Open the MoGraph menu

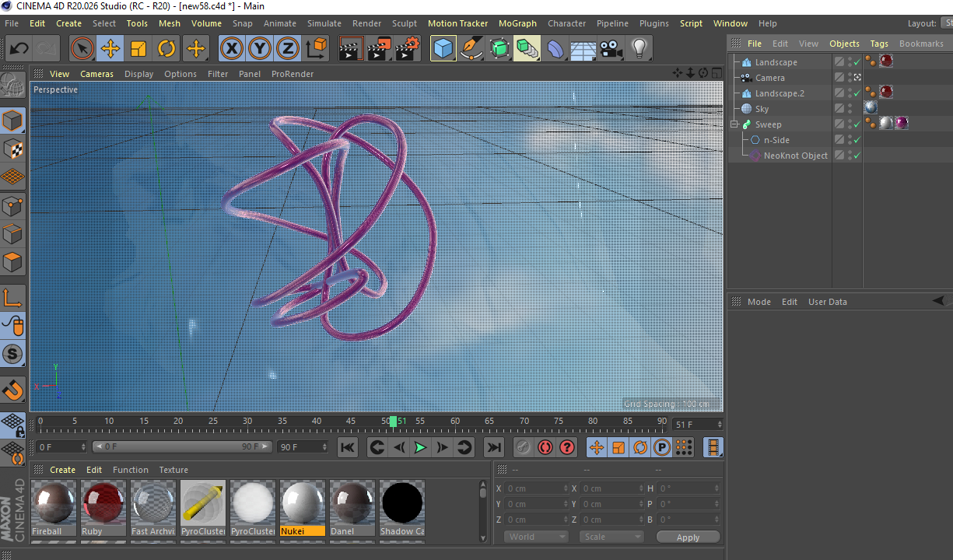(517, 23)
